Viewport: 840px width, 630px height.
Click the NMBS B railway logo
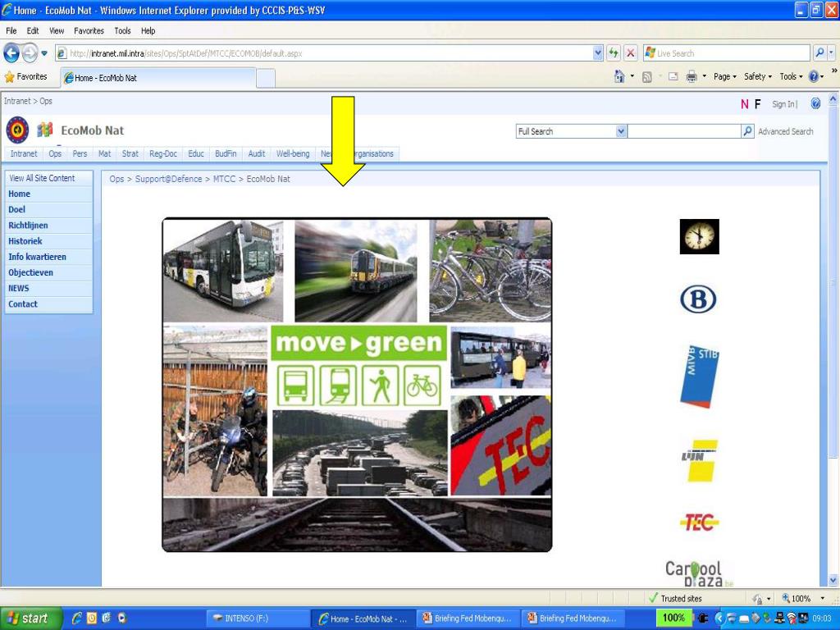tap(698, 299)
